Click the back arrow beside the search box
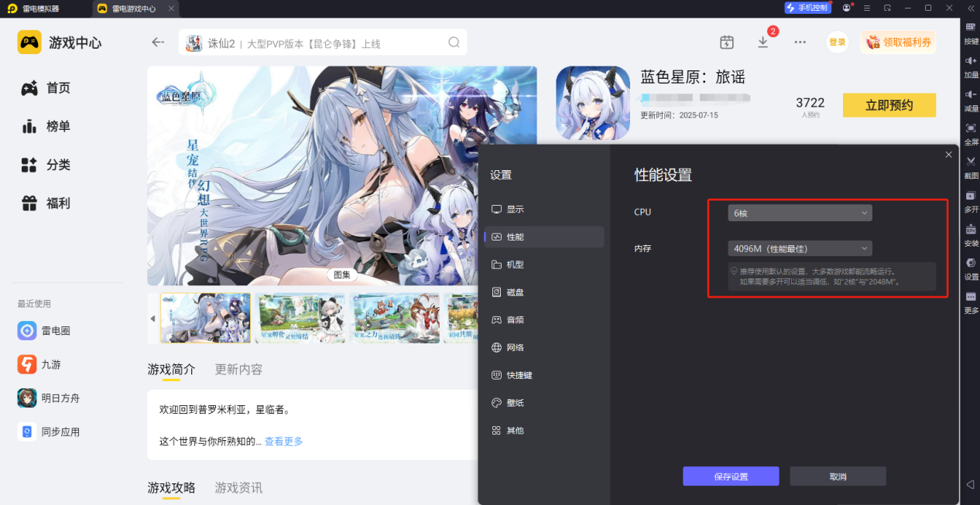This screenshot has width=980, height=505. (158, 42)
